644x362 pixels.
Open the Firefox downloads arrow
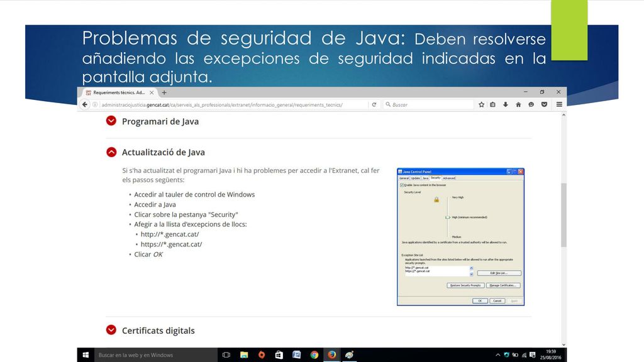click(506, 105)
